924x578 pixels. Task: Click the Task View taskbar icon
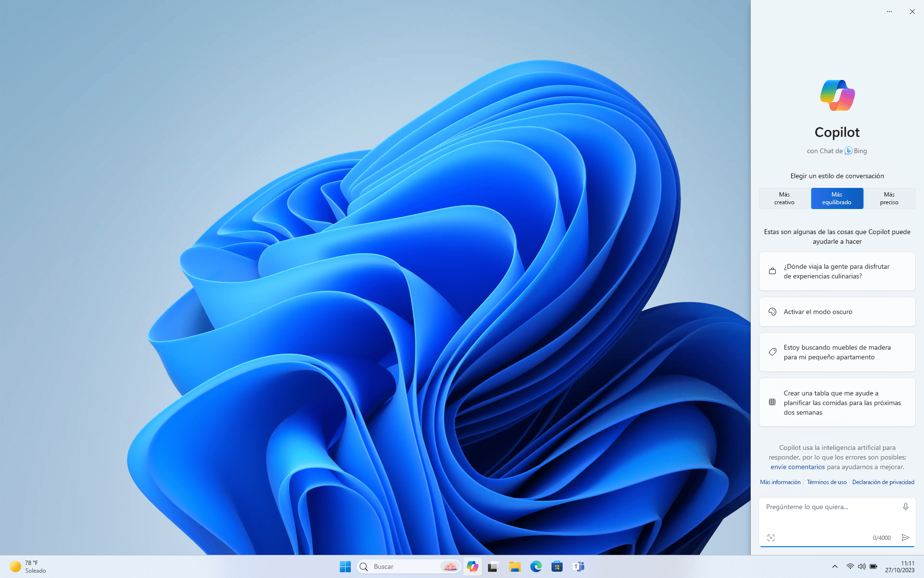coord(493,566)
